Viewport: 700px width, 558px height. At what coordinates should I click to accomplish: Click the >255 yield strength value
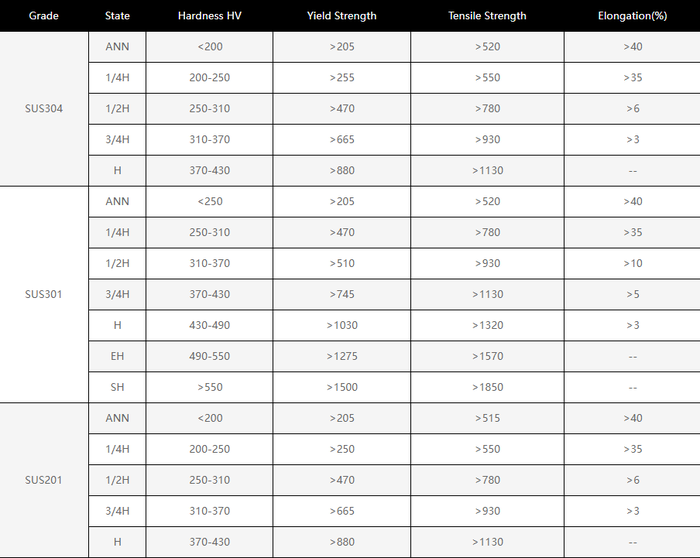point(342,77)
